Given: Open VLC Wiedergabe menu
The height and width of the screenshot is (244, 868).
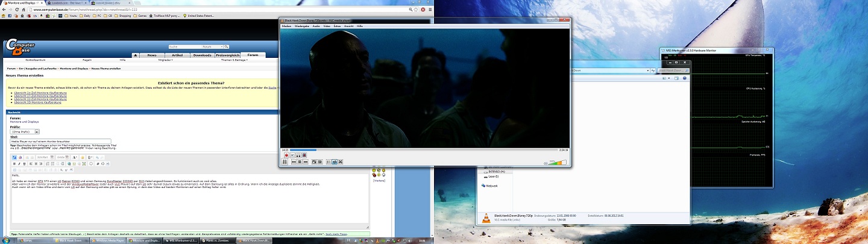Looking at the screenshot, I should 301,27.
